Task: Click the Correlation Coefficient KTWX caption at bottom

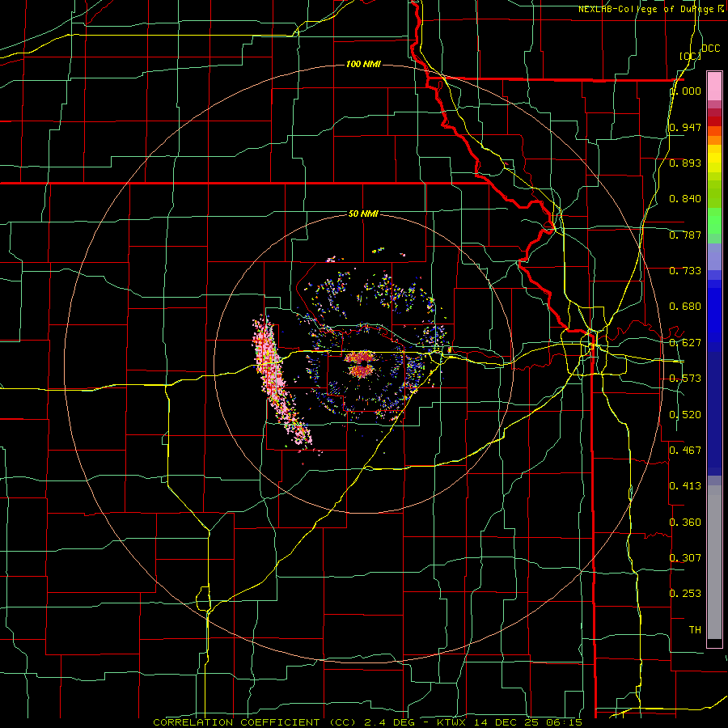Action: pyautogui.click(x=367, y=722)
